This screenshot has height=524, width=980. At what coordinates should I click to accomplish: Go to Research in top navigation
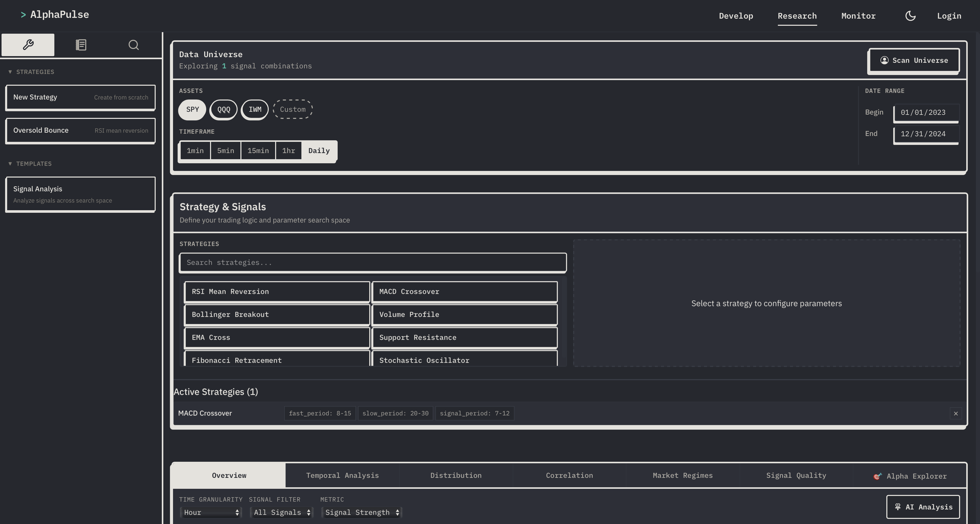797,16
